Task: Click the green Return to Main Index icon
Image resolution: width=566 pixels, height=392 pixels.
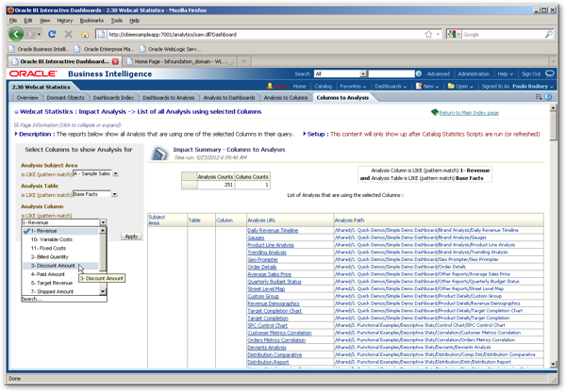Action: pyautogui.click(x=435, y=112)
